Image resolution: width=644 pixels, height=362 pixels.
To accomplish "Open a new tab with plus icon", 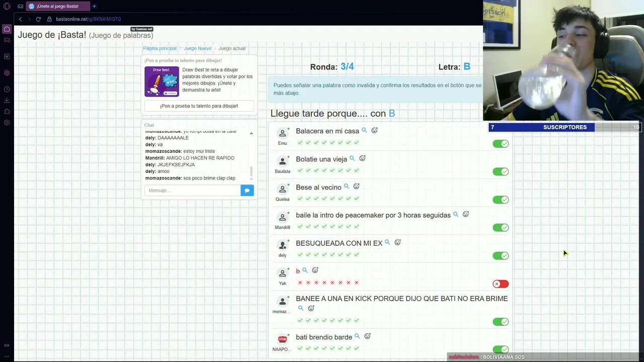I will pyautogui.click(x=94, y=6).
